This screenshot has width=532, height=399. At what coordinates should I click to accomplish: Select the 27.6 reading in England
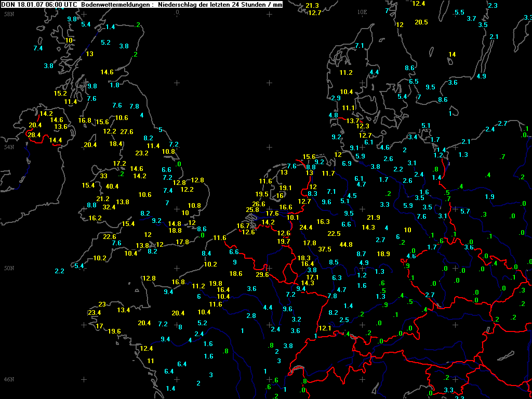(x=127, y=131)
